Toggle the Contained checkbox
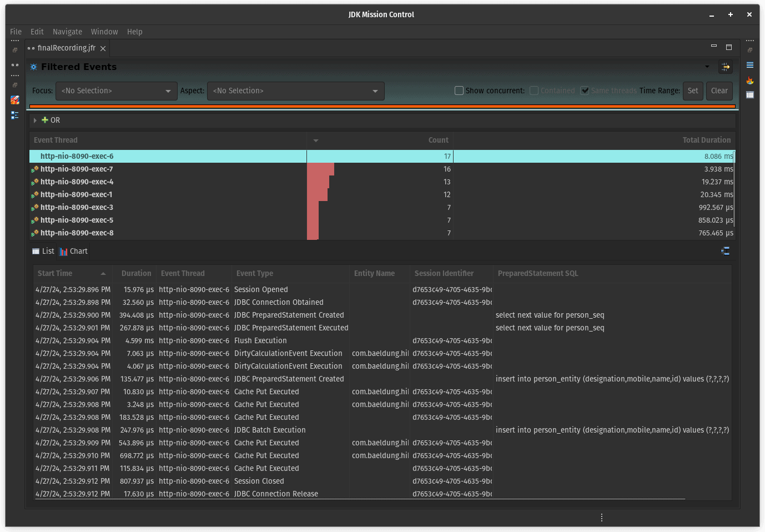Screen dimensions: 765x532 pyautogui.click(x=534, y=91)
